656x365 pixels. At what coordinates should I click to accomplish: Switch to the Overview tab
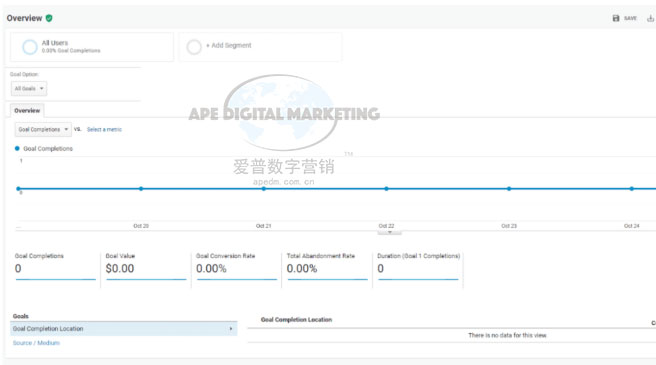click(27, 111)
